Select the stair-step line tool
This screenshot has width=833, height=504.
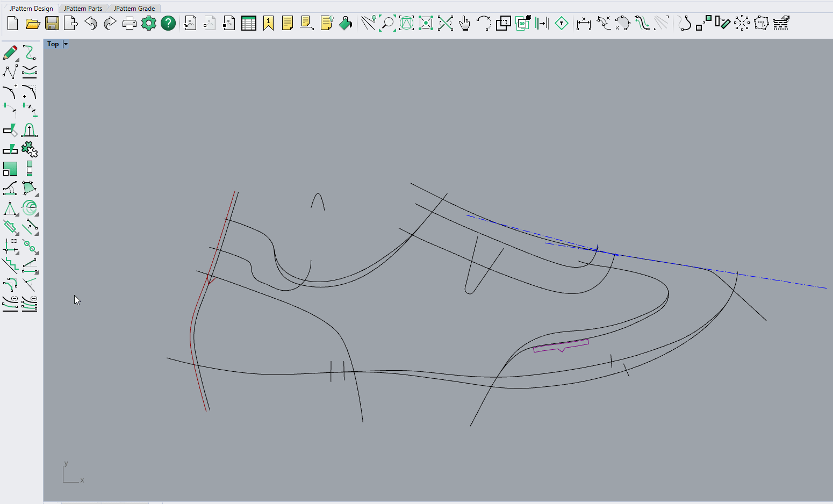pos(10,265)
